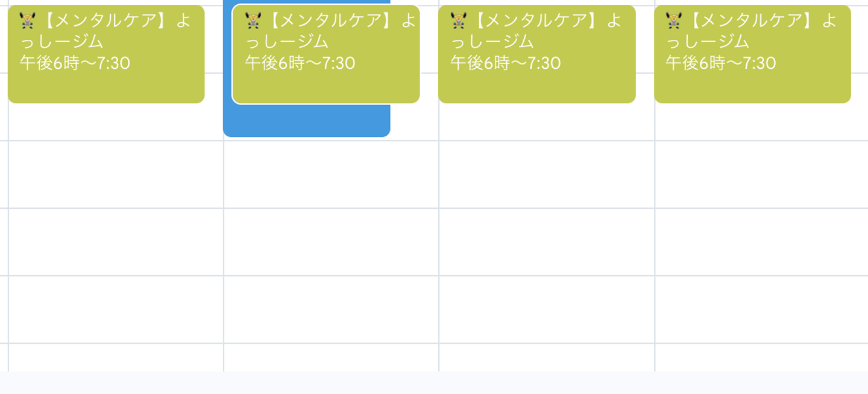Click 午後6時〜7:30 time text on the second event
This screenshot has height=394, width=868.
click(300, 63)
